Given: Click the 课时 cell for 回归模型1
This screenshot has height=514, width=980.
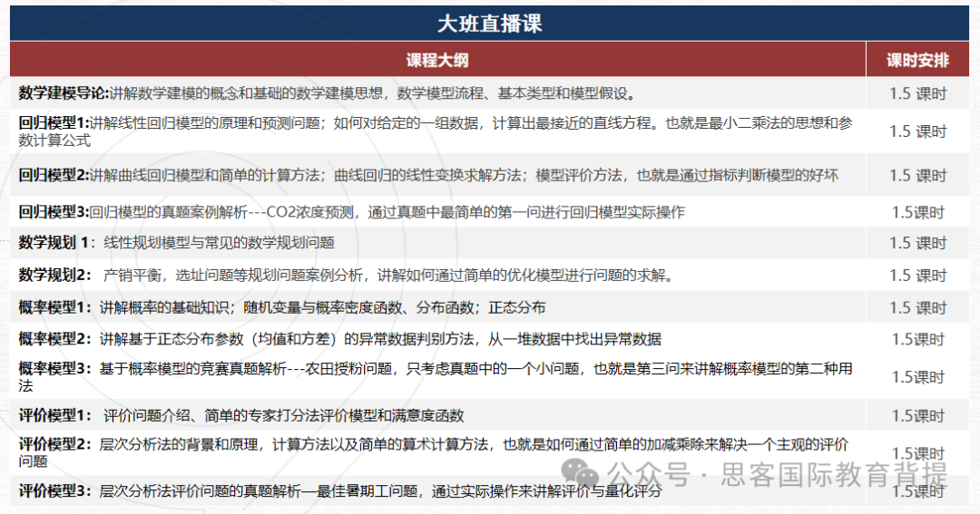Looking at the screenshot, I should pos(917,131).
